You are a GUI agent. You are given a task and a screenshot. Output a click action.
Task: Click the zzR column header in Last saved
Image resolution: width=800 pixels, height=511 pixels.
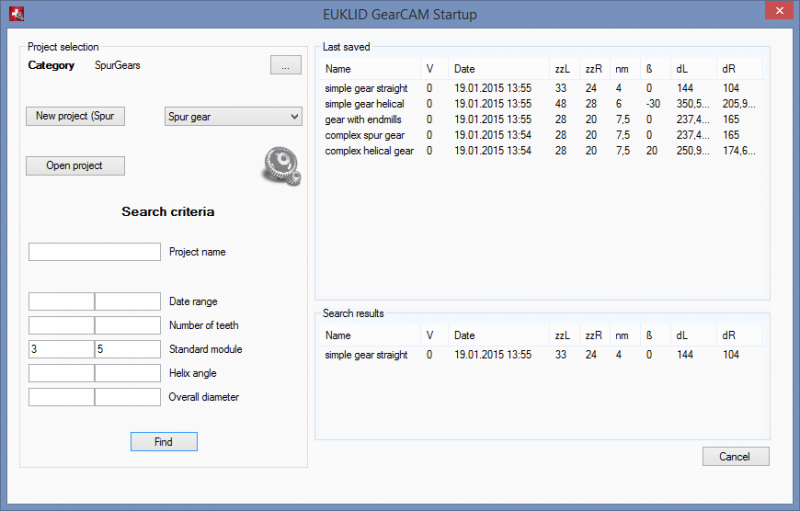(x=594, y=69)
